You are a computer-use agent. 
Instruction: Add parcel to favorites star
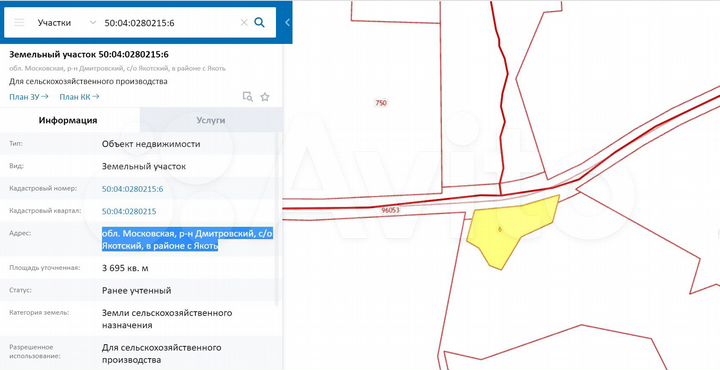click(x=265, y=97)
